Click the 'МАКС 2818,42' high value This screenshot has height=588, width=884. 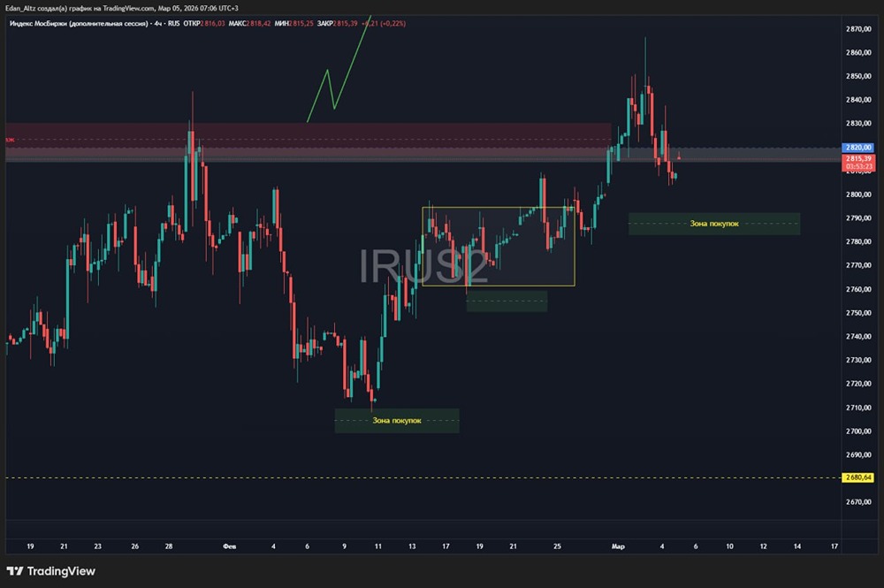[x=250, y=24]
